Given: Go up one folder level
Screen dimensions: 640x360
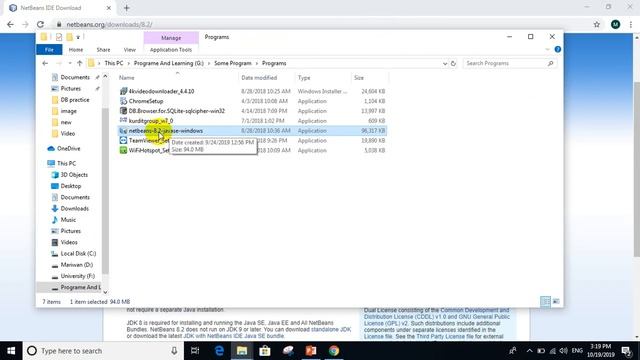Looking at the screenshot, I should tap(80, 63).
